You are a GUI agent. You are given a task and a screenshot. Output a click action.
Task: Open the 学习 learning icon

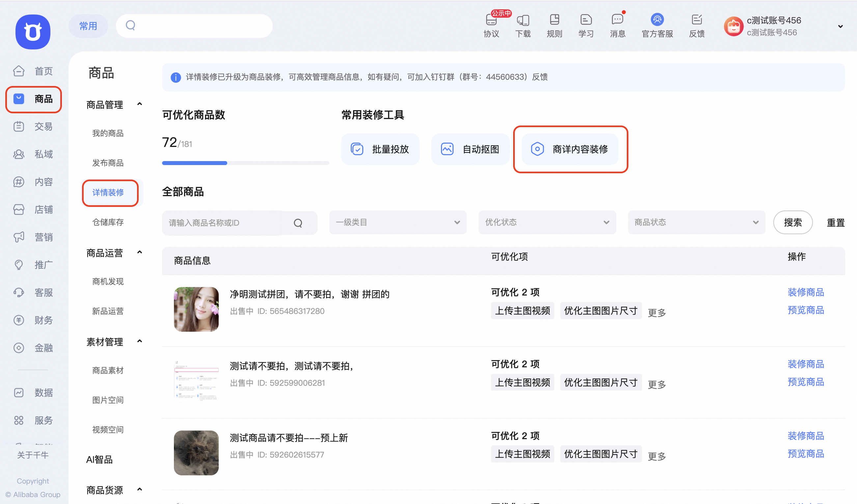[x=586, y=19]
